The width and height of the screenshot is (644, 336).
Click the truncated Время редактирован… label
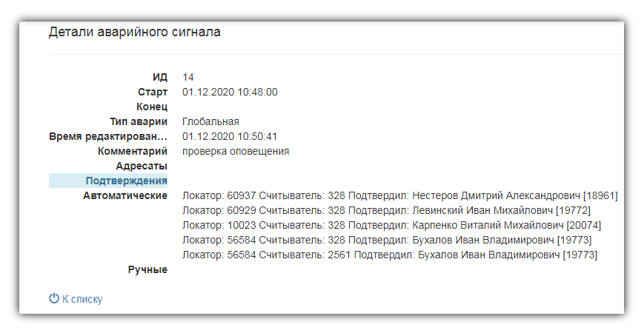pyautogui.click(x=108, y=137)
